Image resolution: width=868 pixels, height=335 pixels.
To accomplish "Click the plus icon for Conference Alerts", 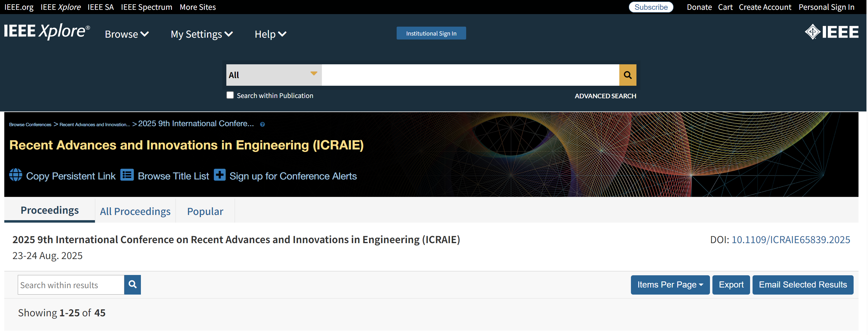I will [220, 175].
